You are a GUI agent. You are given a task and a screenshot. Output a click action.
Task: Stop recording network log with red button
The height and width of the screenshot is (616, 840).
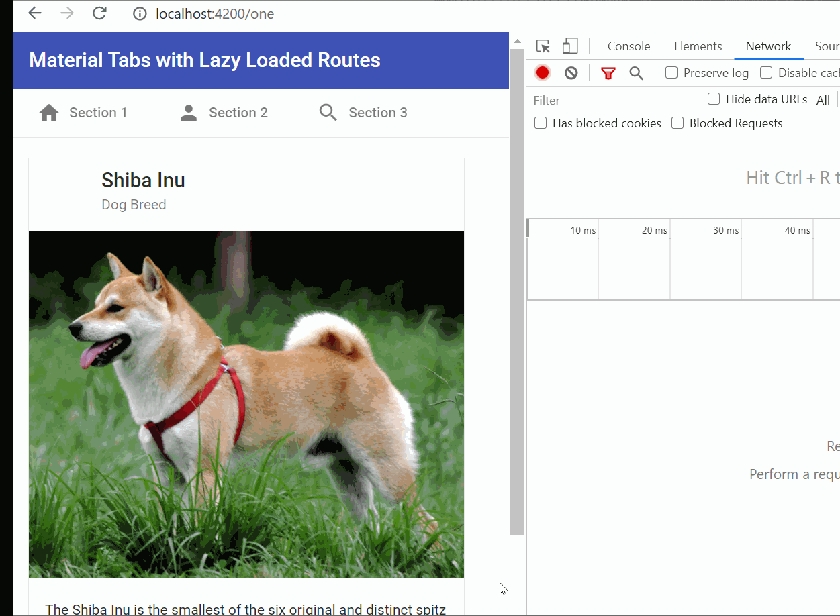543,73
